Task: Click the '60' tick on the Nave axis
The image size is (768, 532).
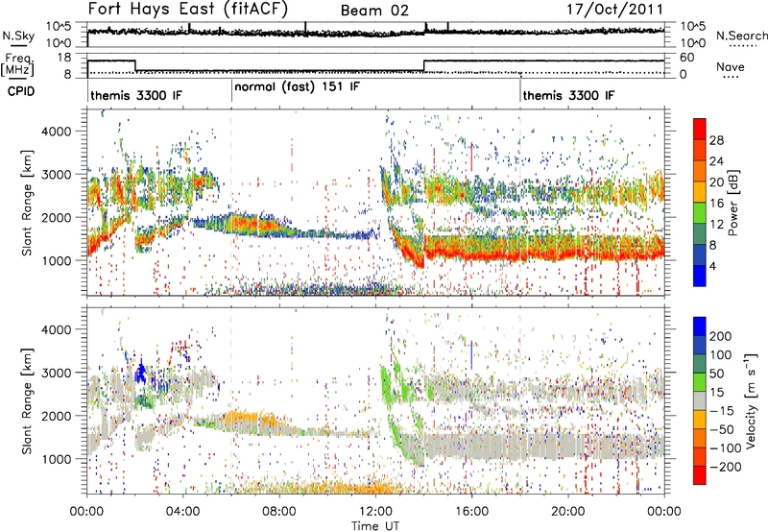Action: (x=686, y=58)
